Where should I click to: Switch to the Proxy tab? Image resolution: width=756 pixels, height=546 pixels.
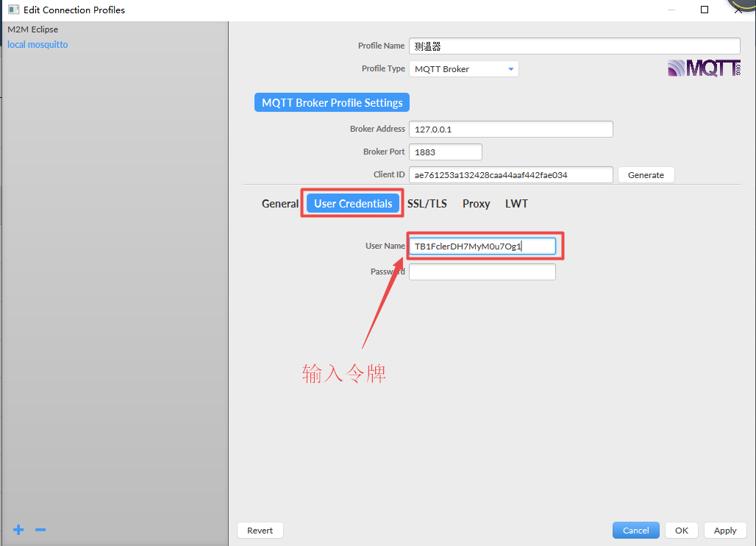(x=476, y=203)
